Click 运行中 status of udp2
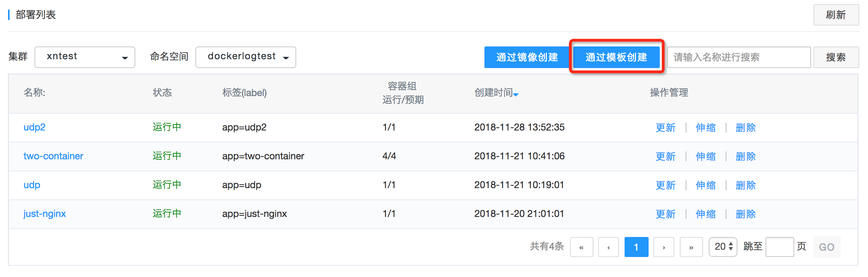Viewport: 868px width, 277px height. click(x=167, y=127)
